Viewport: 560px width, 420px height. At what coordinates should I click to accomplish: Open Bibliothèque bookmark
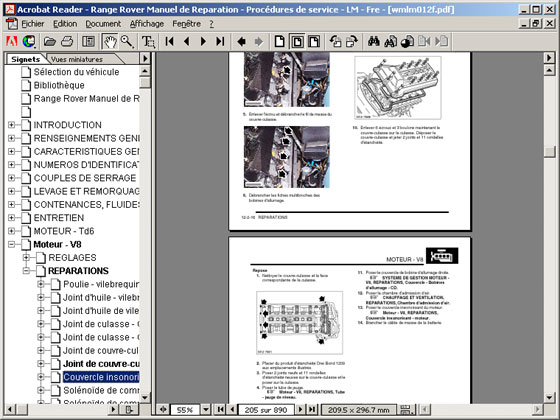[59, 85]
